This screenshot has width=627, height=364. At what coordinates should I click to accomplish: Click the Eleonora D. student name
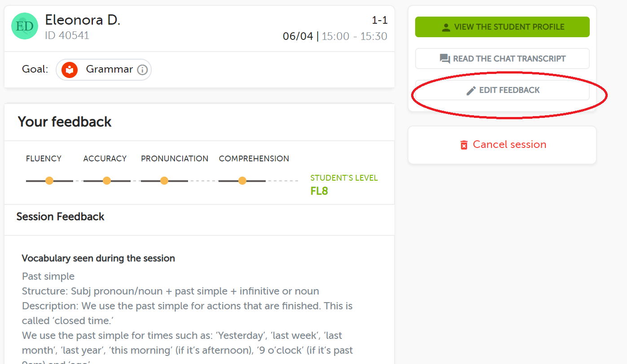(83, 20)
